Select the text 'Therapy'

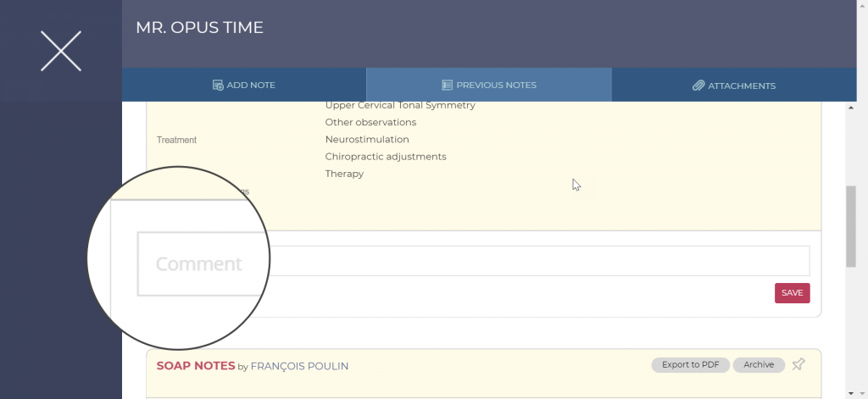point(344,174)
